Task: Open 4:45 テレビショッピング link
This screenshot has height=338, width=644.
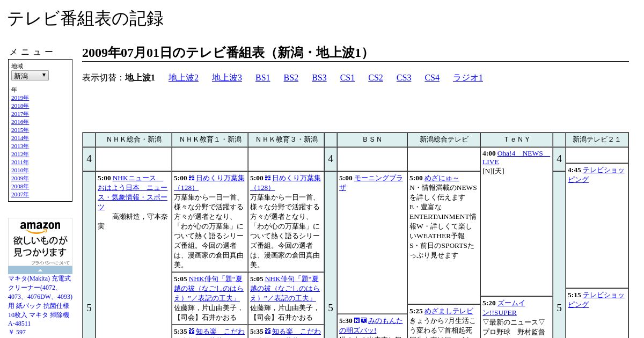Action: pos(596,174)
